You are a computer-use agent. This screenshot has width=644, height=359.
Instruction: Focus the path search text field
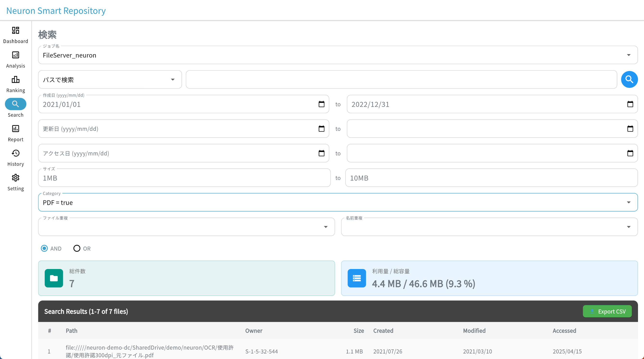click(x=401, y=79)
